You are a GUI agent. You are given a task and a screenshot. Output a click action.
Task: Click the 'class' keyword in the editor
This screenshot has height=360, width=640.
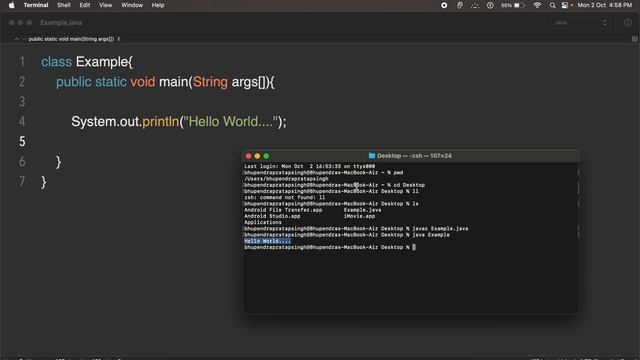(56, 62)
